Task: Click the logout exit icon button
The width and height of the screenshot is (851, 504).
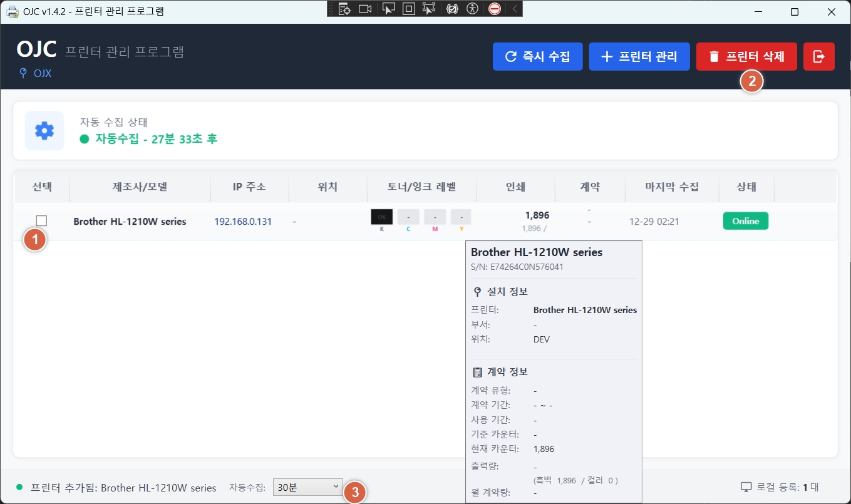Action: [x=818, y=56]
